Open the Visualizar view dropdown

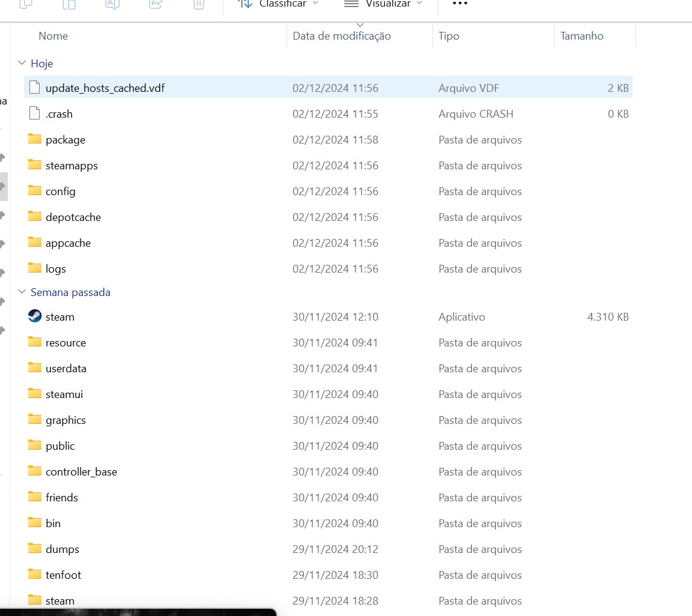[383, 4]
